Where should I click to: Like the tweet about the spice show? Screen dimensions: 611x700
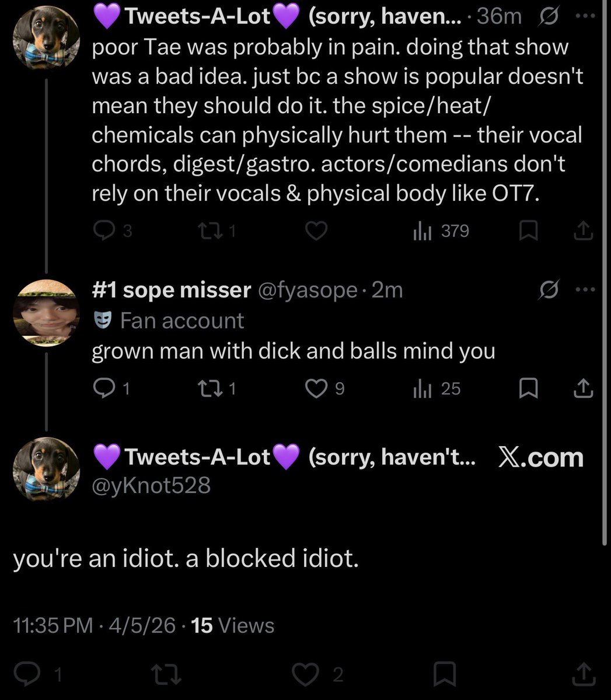click(x=316, y=232)
